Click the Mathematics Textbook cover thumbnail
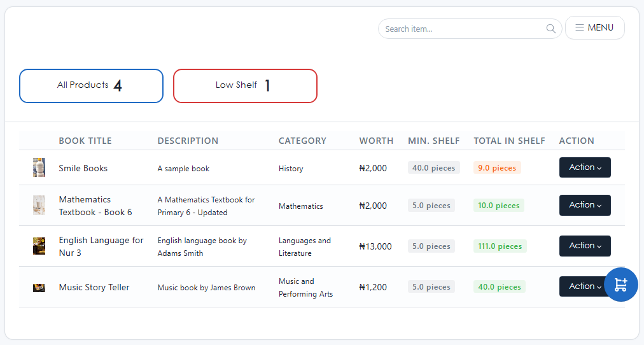 39,206
